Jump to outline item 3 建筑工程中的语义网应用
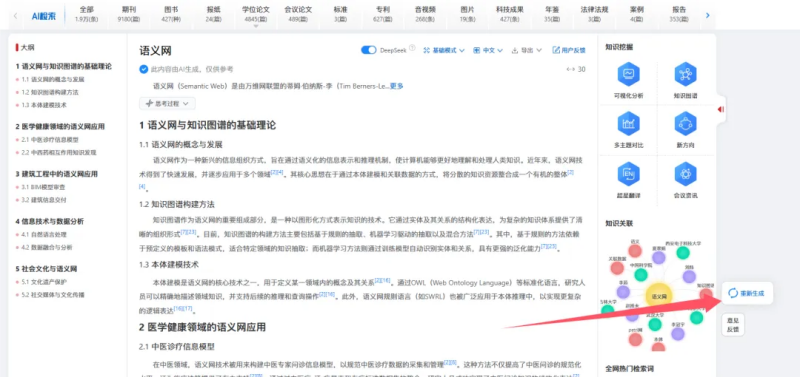Screen dimensions: 800x377 57,174
